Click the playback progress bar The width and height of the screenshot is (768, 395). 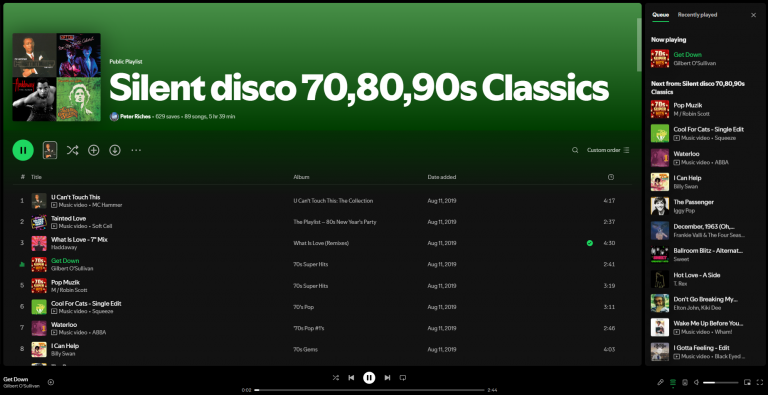(x=369, y=390)
